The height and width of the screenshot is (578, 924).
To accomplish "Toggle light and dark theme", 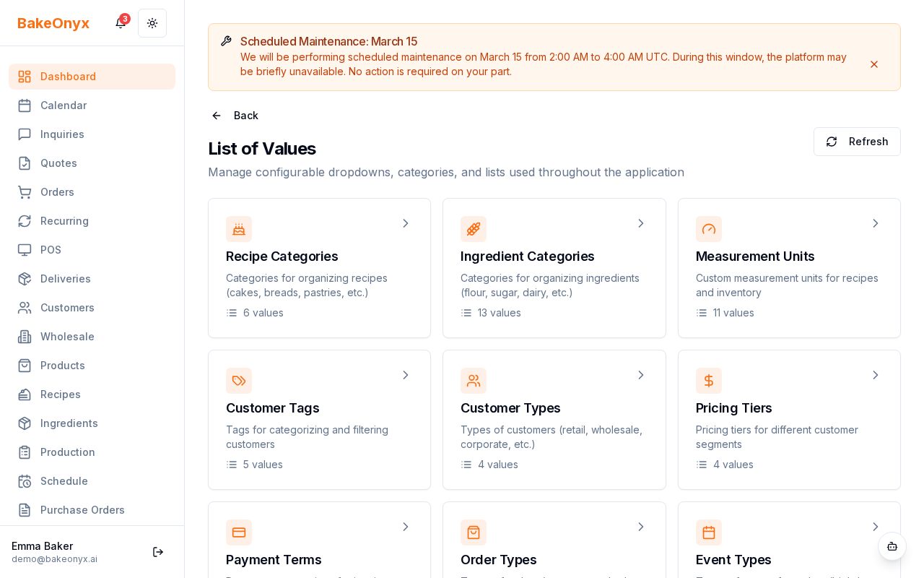I will (152, 23).
